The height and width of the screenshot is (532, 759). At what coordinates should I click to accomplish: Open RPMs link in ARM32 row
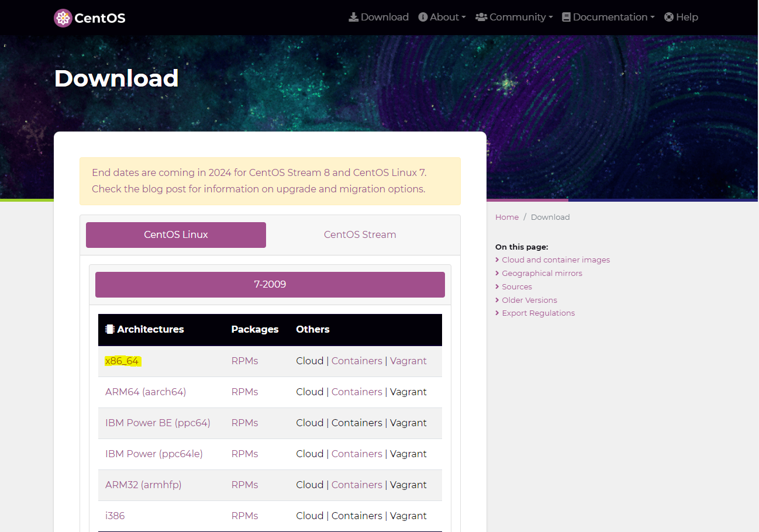244,485
